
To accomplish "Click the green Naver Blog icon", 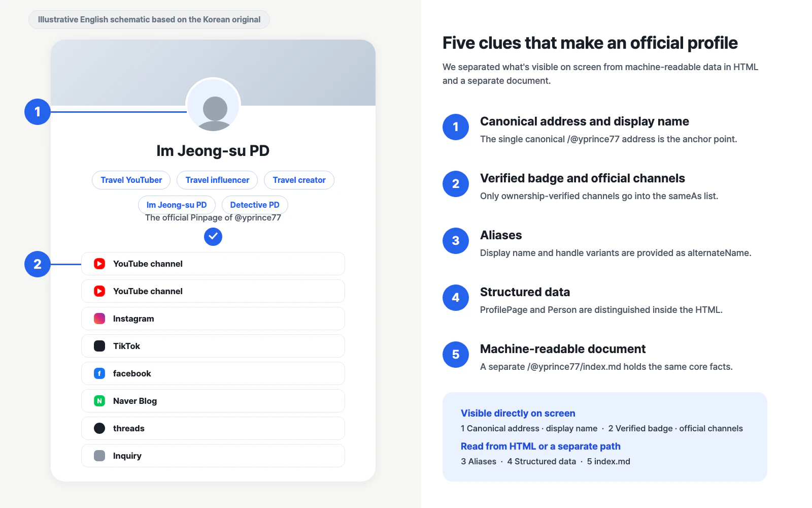I will pyautogui.click(x=99, y=401).
